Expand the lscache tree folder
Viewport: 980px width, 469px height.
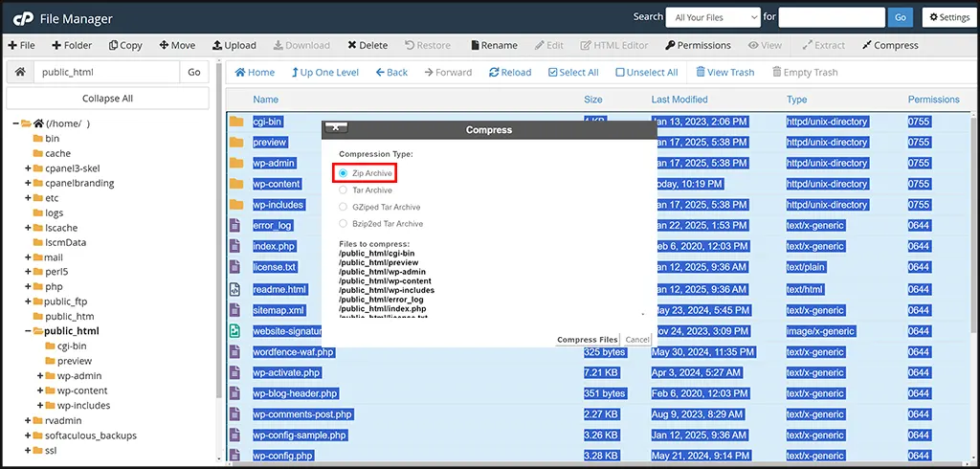28,228
